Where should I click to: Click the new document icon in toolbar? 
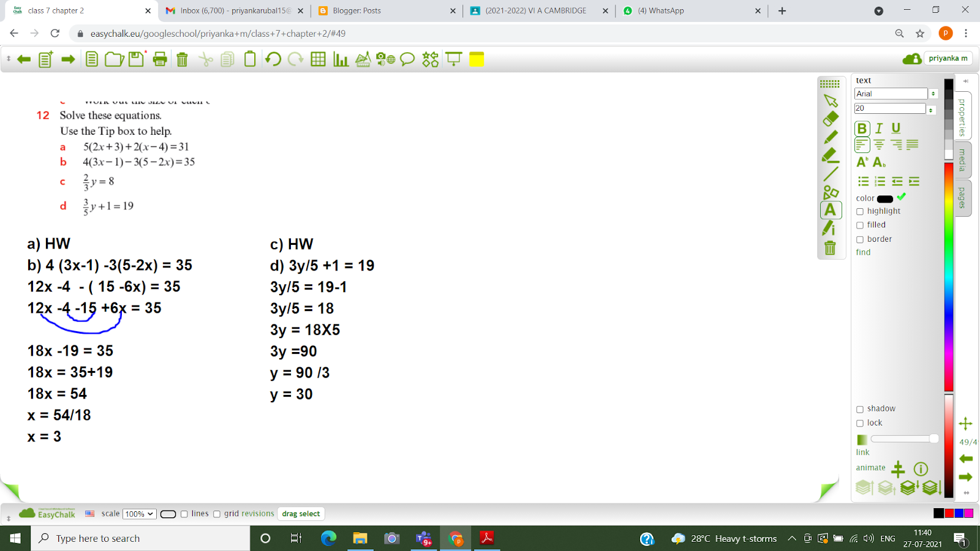92,59
